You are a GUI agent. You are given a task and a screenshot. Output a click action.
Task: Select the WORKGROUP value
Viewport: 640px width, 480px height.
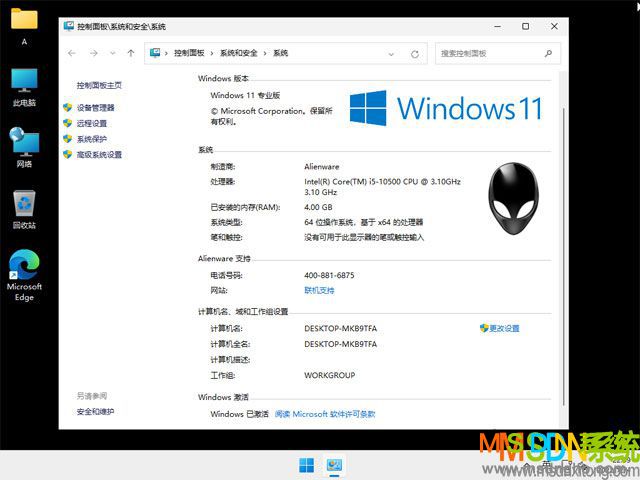coord(329,375)
